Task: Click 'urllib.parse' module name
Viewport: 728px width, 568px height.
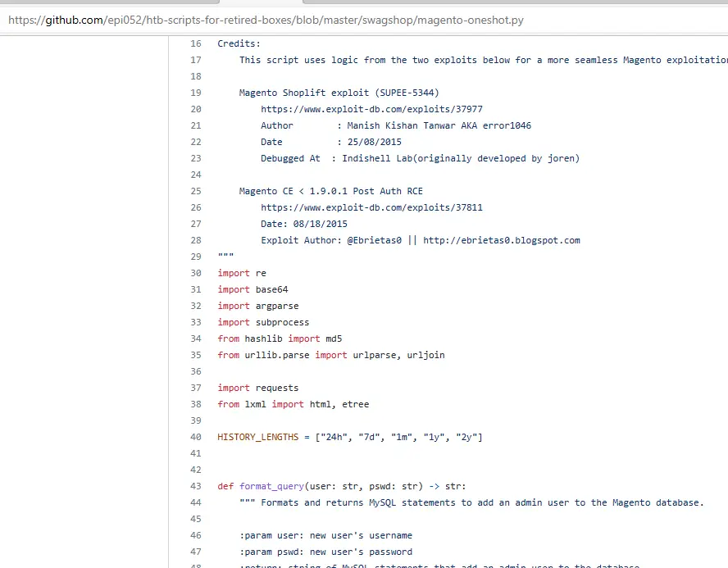Action: click(277, 355)
